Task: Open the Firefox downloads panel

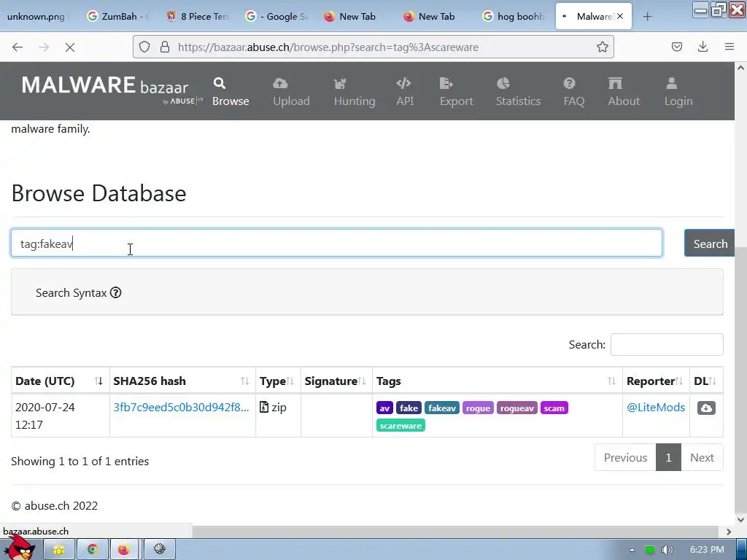Action: pyautogui.click(x=703, y=47)
